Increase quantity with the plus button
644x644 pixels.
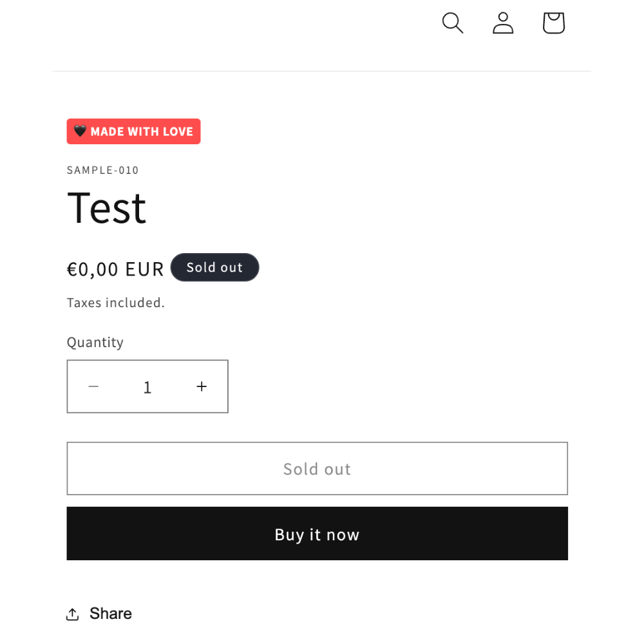[x=202, y=386]
